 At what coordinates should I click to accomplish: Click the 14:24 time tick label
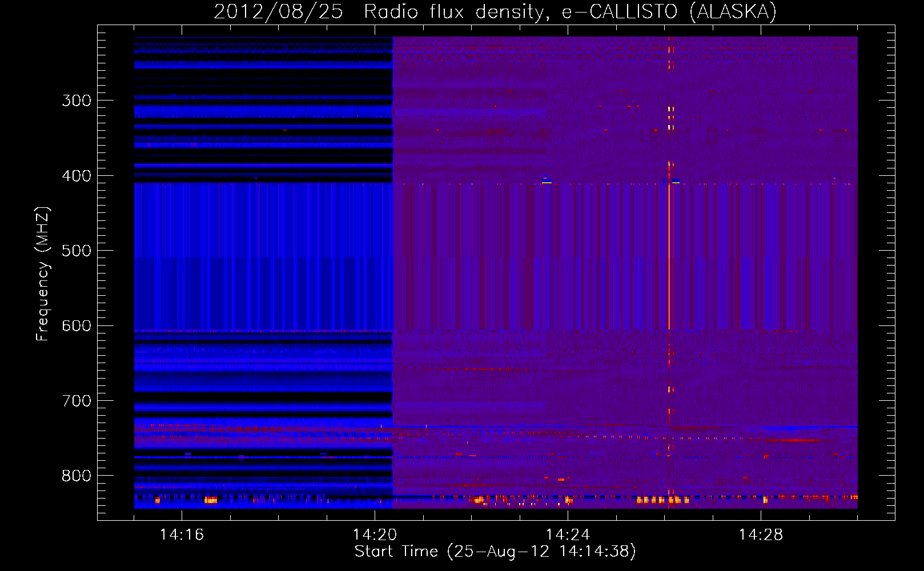(568, 535)
